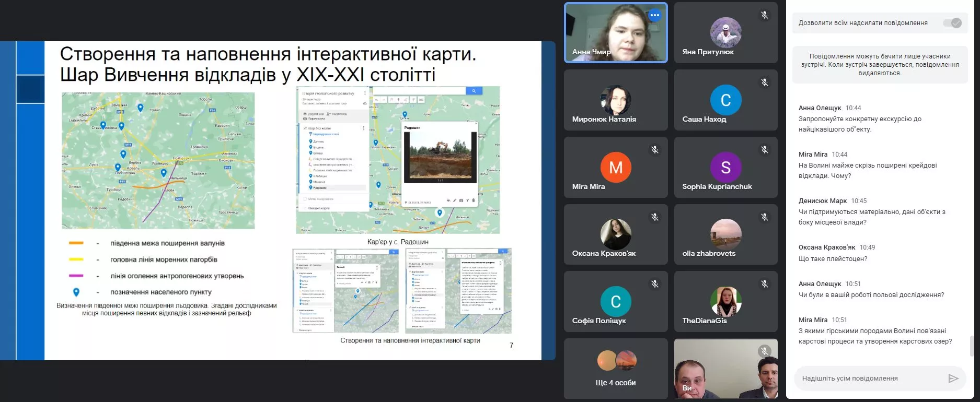Click the orange legend line swatch
Viewport: 980px width, 402px height.
pos(76,243)
